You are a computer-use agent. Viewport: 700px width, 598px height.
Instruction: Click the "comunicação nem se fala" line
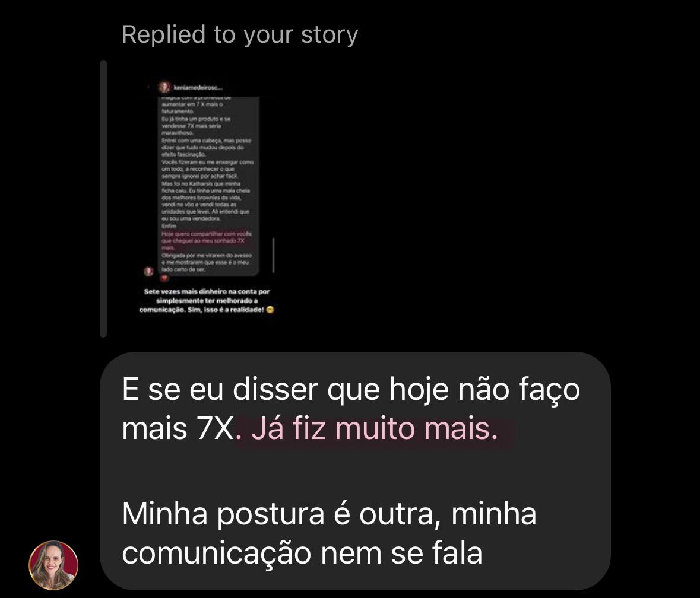click(302, 553)
